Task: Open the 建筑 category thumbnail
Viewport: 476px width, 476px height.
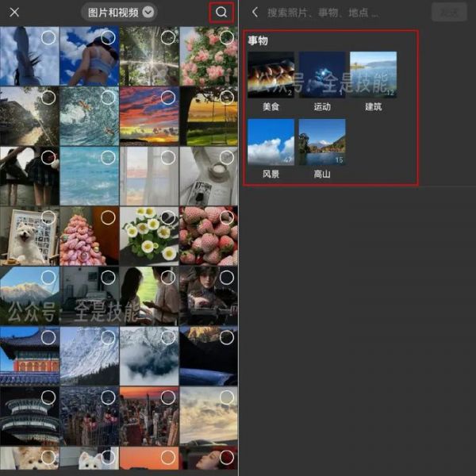Action: pos(373,75)
